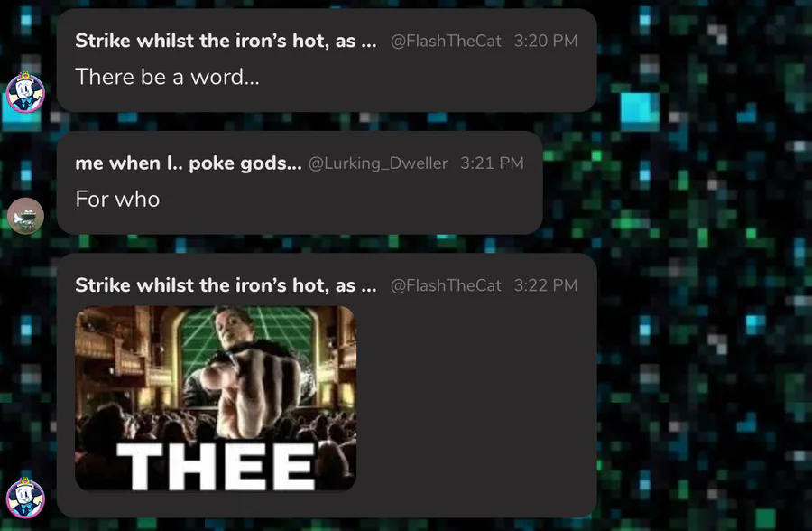Click the "Strike whilst the iron's hot" name above the GIF
Viewport: 812px width, 531px height.
coord(226,285)
